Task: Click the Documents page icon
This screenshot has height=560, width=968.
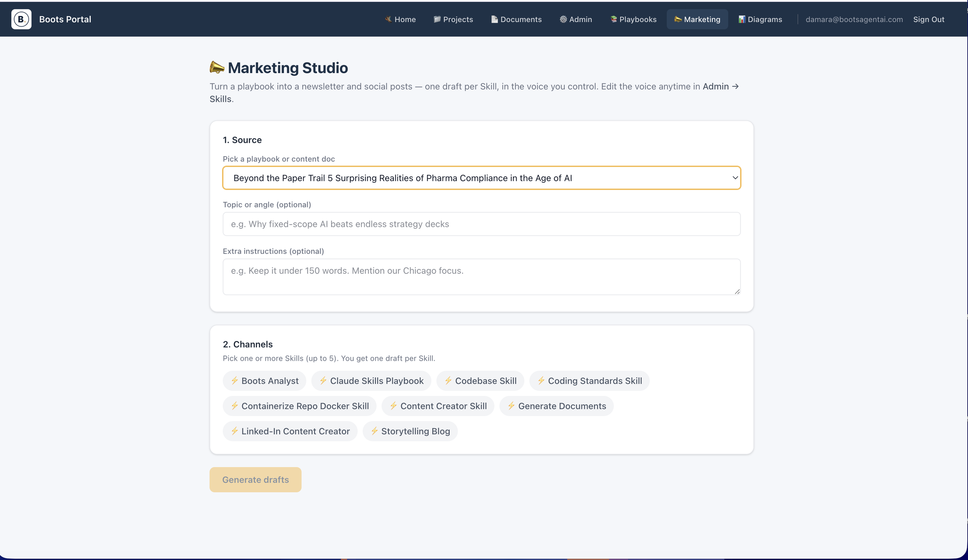Action: point(494,19)
